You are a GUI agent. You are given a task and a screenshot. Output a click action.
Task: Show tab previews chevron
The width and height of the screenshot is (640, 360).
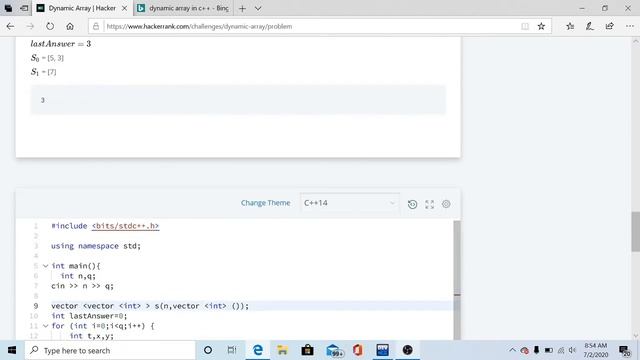(258, 8)
